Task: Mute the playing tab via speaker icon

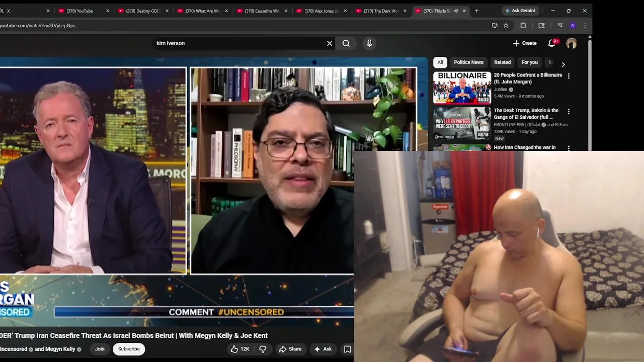Action: coord(456,11)
